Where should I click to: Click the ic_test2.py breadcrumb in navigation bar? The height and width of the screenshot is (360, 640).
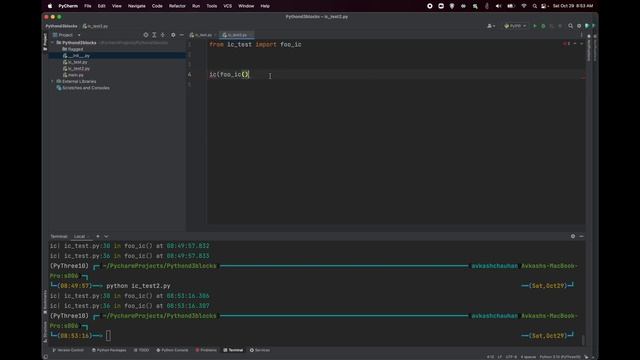[96, 26]
